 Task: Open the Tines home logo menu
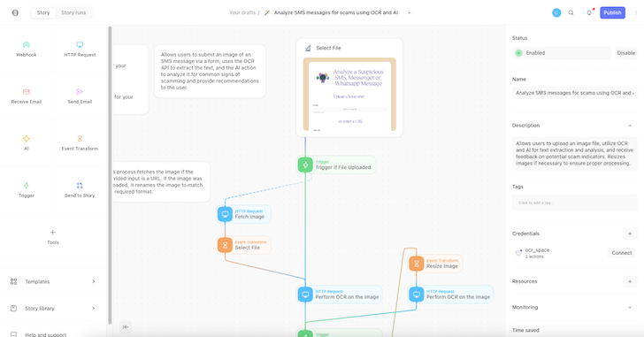pos(15,12)
